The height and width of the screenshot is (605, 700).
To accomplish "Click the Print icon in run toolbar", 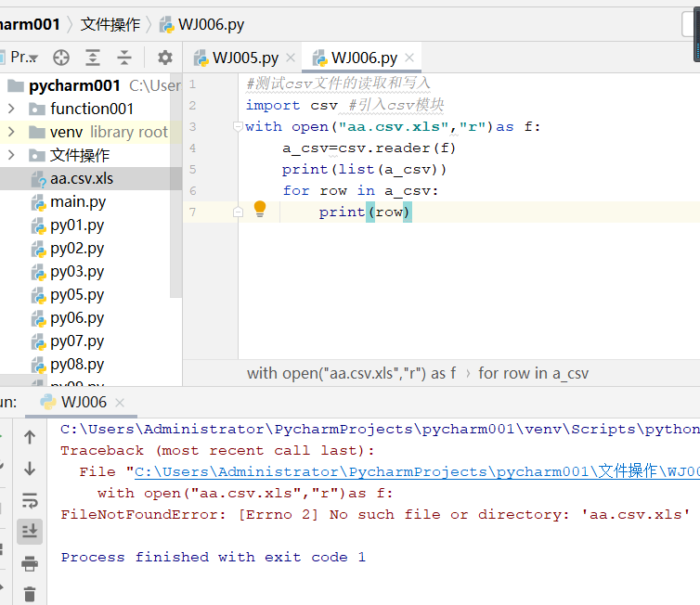I will [30, 563].
